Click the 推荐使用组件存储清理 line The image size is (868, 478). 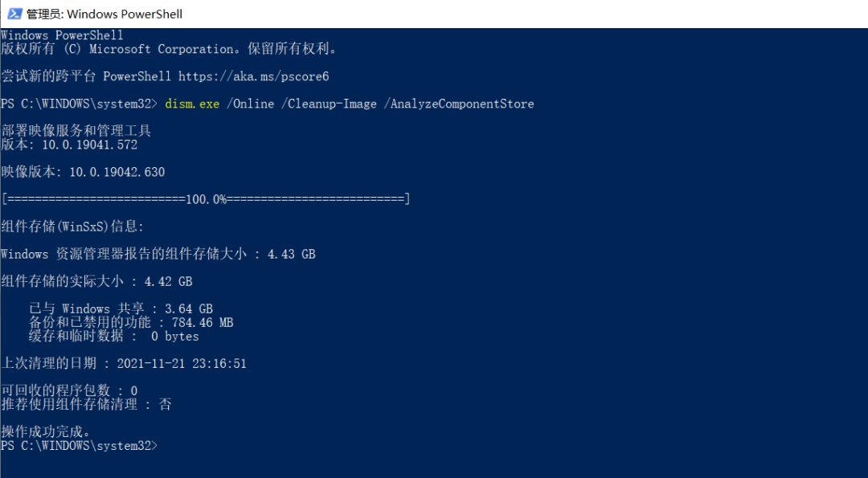coord(86,404)
